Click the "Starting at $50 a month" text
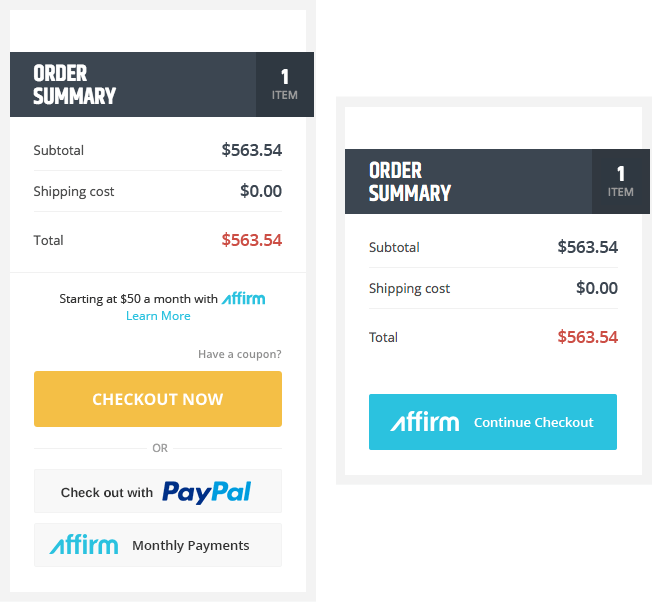 tap(138, 299)
